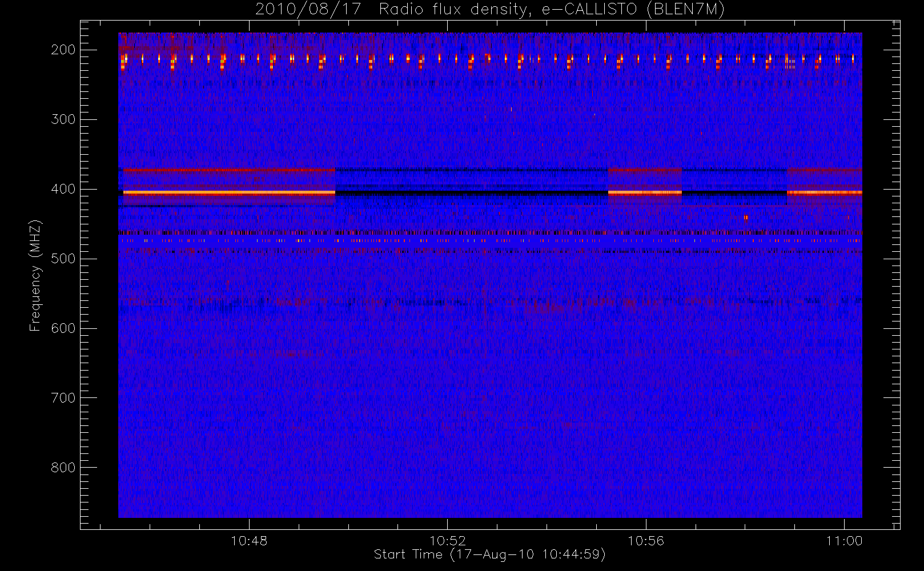Image resolution: width=924 pixels, height=571 pixels.
Task: Click the 'Frequency (MHz)' axis label
Action: 35,275
